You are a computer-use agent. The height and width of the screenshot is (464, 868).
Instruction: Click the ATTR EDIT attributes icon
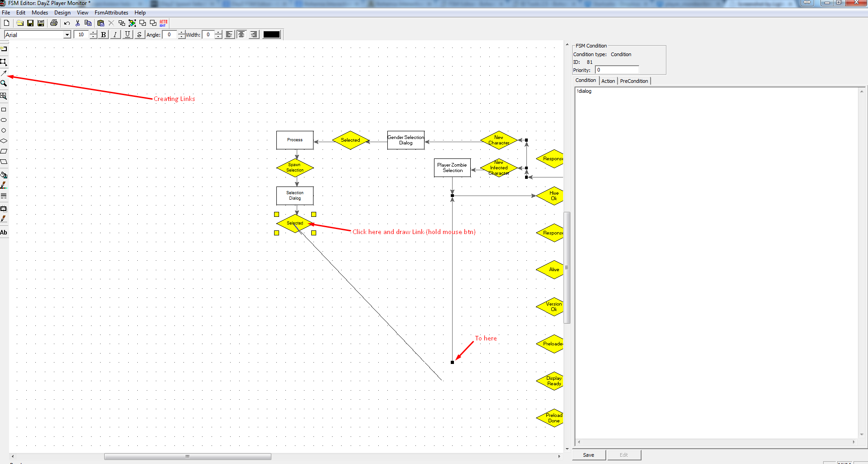click(164, 23)
